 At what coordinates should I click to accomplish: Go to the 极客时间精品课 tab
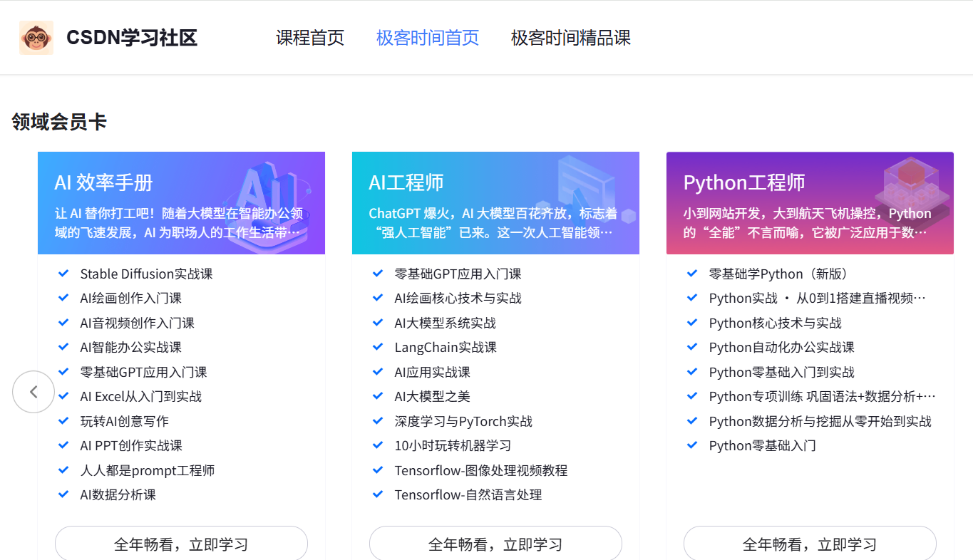pyautogui.click(x=571, y=38)
